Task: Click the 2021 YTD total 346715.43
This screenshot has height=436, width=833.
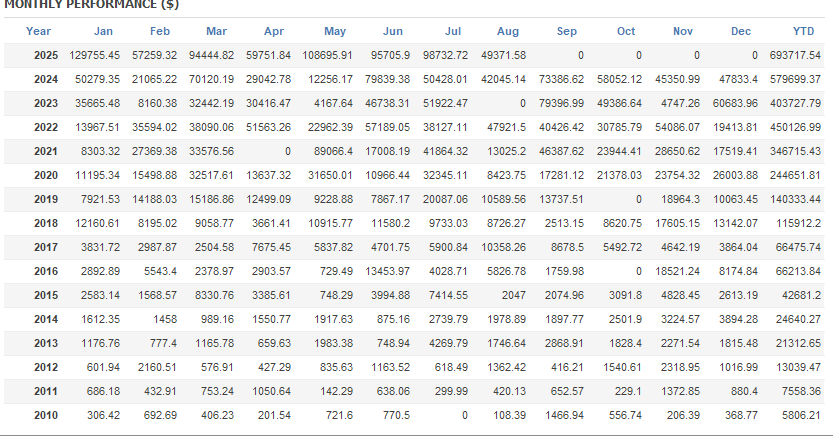Action: pos(795,151)
